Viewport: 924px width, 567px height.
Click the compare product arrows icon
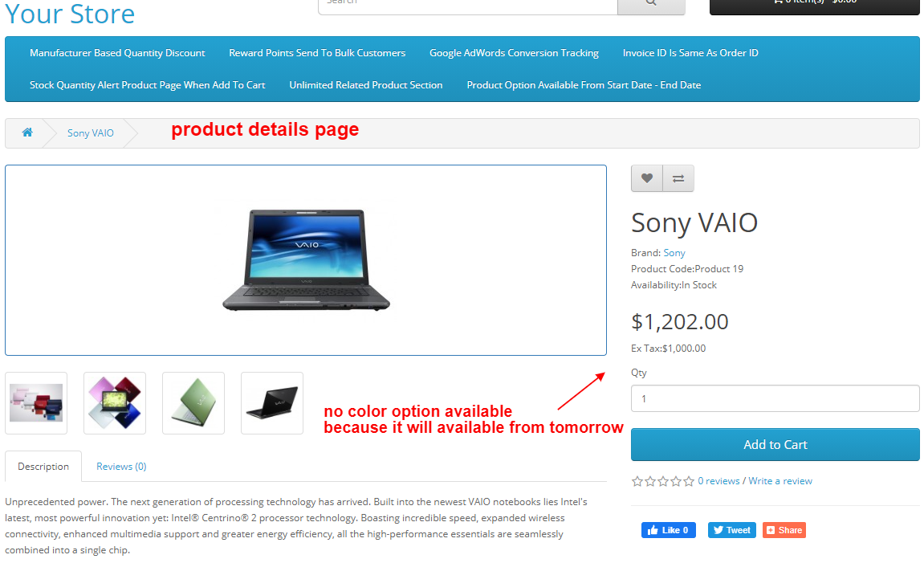(x=678, y=178)
